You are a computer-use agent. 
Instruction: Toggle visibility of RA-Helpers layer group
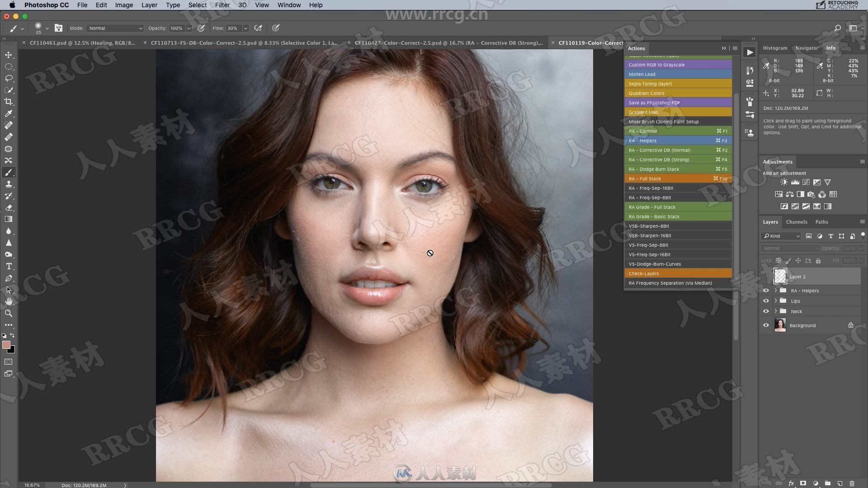[x=766, y=290]
